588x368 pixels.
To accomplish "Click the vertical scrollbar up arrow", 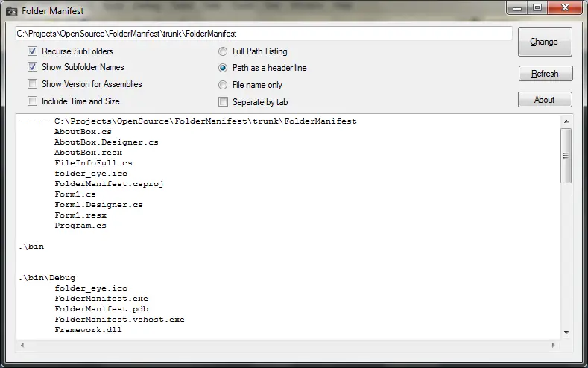I will [x=566, y=121].
